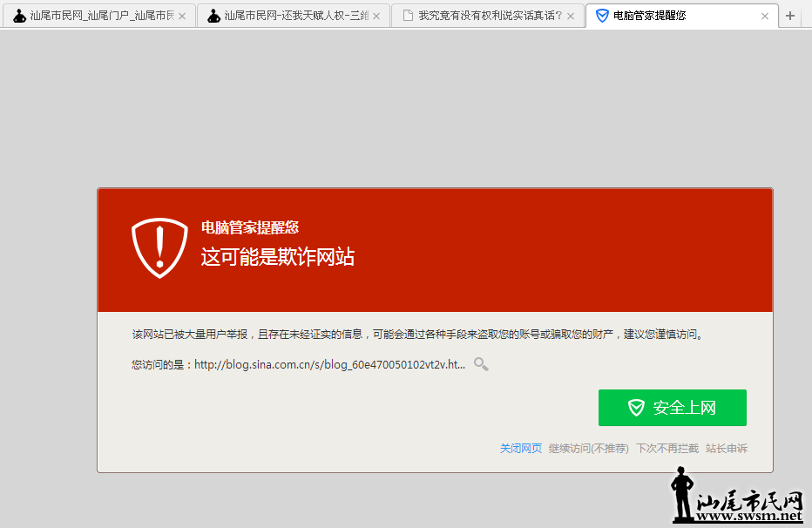Click the shield favicon on 电脑管家提醒您 tab
This screenshot has width=812, height=528.
(602, 15)
